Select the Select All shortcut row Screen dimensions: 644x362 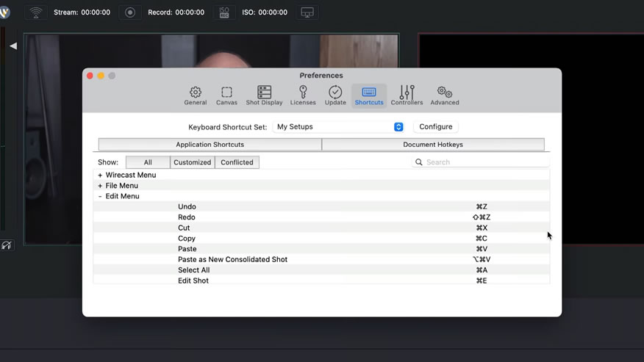click(x=321, y=270)
